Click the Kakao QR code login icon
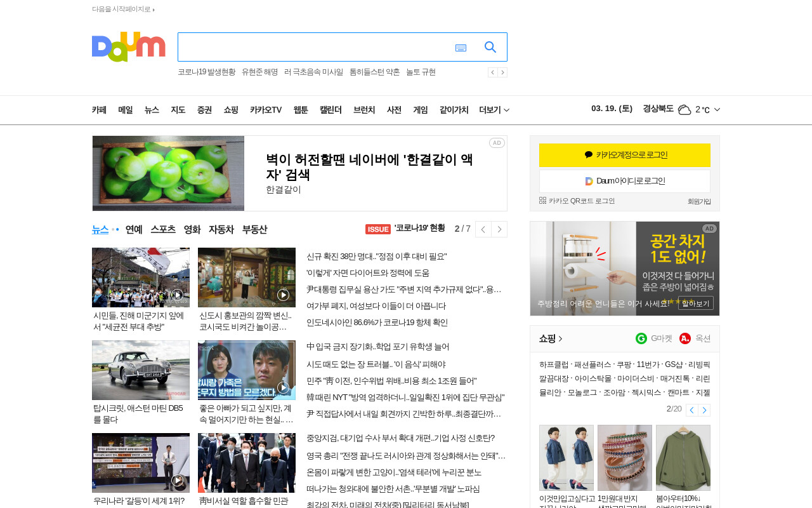This screenshot has width=812, height=508. [542, 201]
